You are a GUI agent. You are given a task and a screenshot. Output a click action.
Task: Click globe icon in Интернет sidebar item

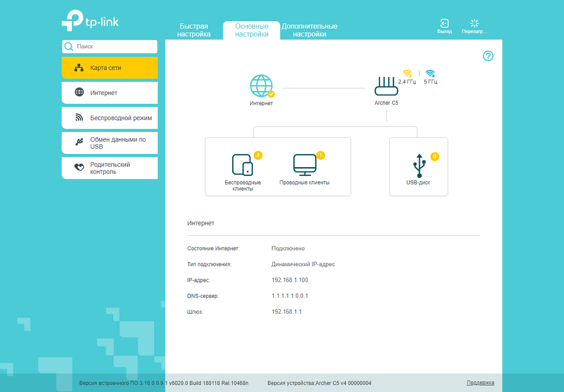(x=79, y=92)
